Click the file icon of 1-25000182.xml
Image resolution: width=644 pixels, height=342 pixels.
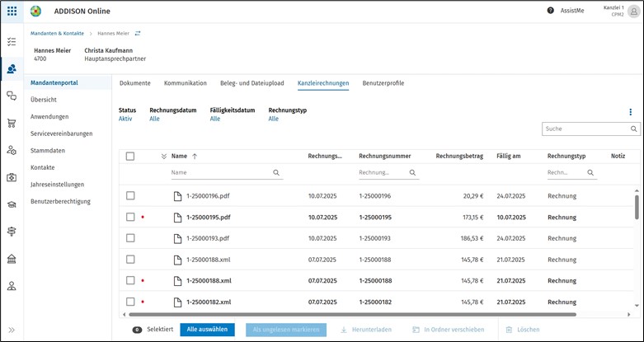177,302
